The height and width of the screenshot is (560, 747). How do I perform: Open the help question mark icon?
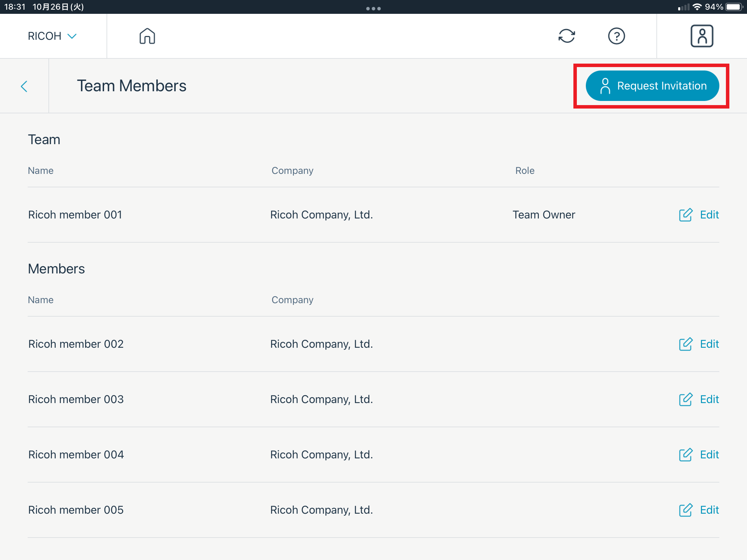click(x=616, y=36)
